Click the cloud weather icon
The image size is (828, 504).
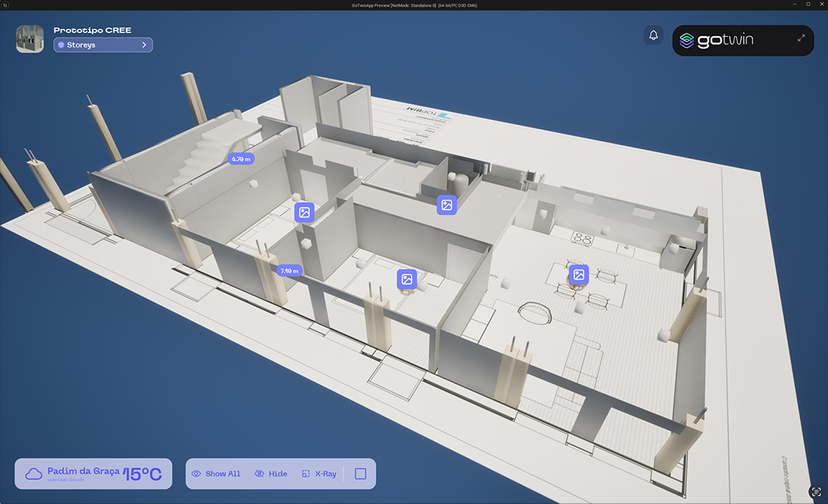click(x=34, y=474)
